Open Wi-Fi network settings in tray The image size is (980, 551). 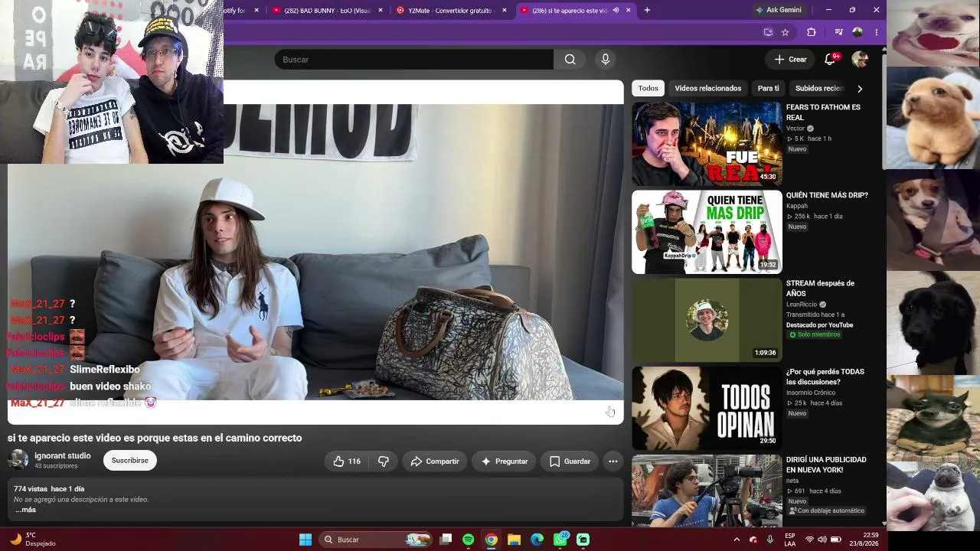[x=809, y=540]
